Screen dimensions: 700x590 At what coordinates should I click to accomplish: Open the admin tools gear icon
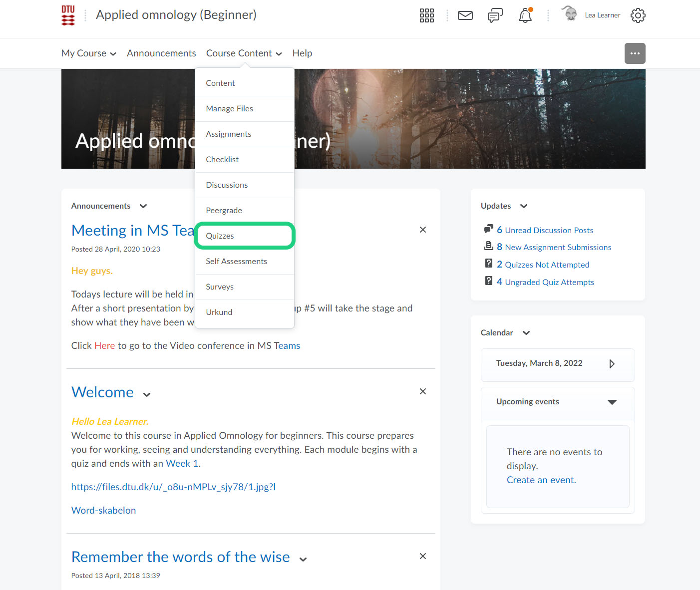[x=638, y=15]
